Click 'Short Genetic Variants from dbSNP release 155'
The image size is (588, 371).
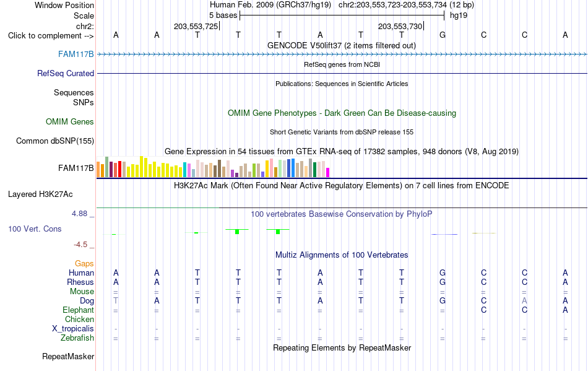[x=342, y=133]
